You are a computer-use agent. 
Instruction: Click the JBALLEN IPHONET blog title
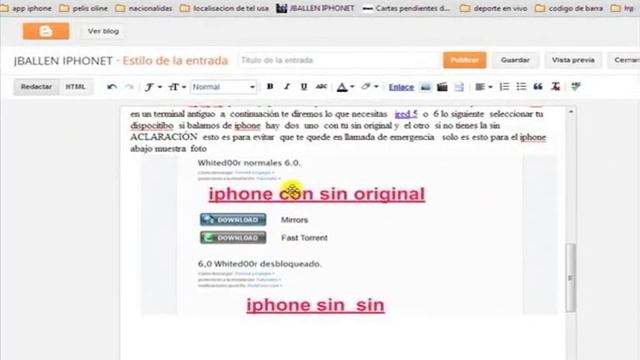pos(63,61)
